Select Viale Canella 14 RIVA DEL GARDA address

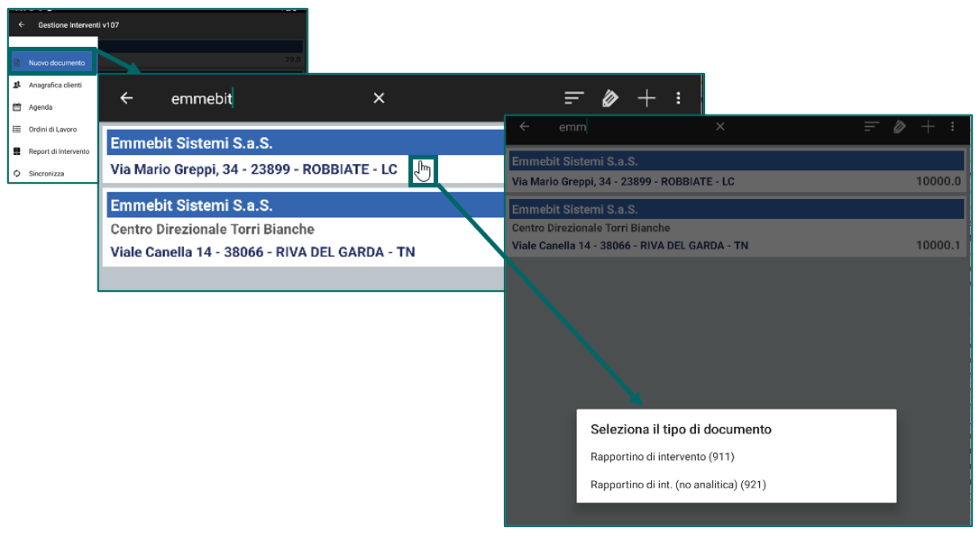[262, 251]
